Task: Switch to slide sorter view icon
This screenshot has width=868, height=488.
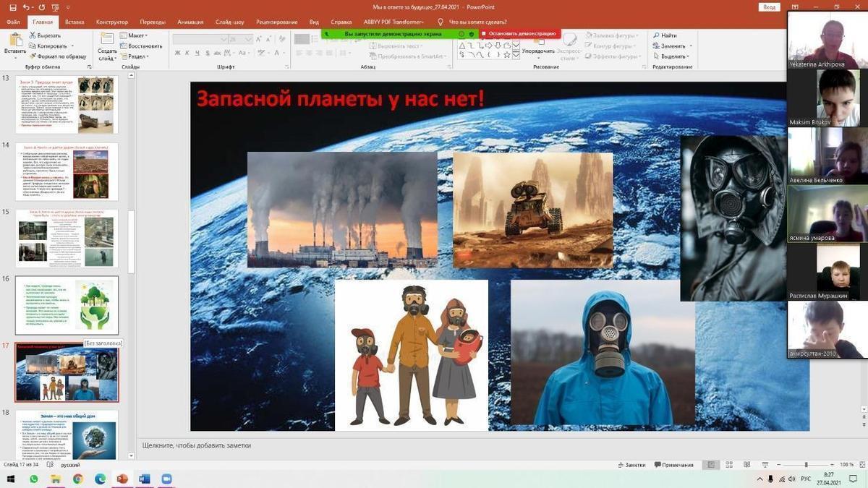Action: click(x=728, y=465)
